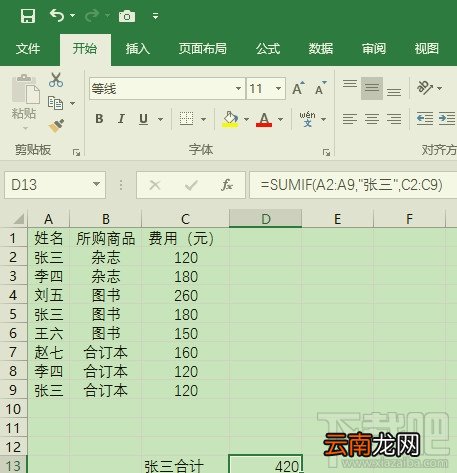Confirm formula entry with checkmark icon
457x473 pixels.
(191, 185)
